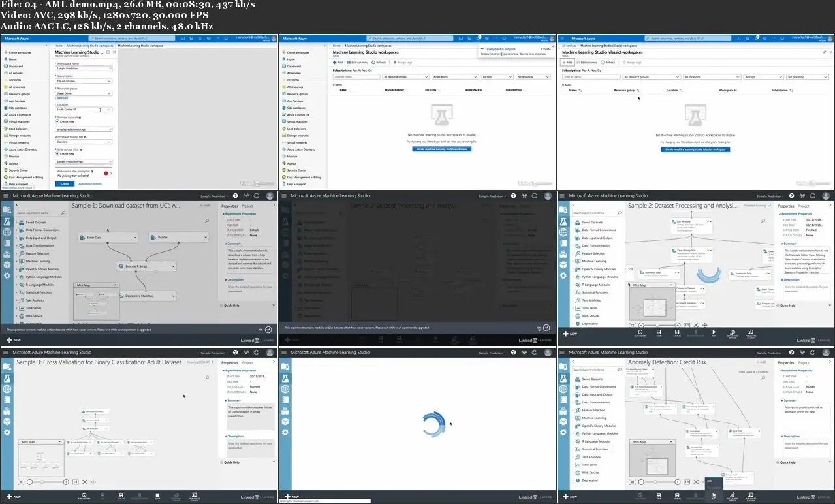Click Save icon in Anomaly Detection frame toolbar

(658, 496)
